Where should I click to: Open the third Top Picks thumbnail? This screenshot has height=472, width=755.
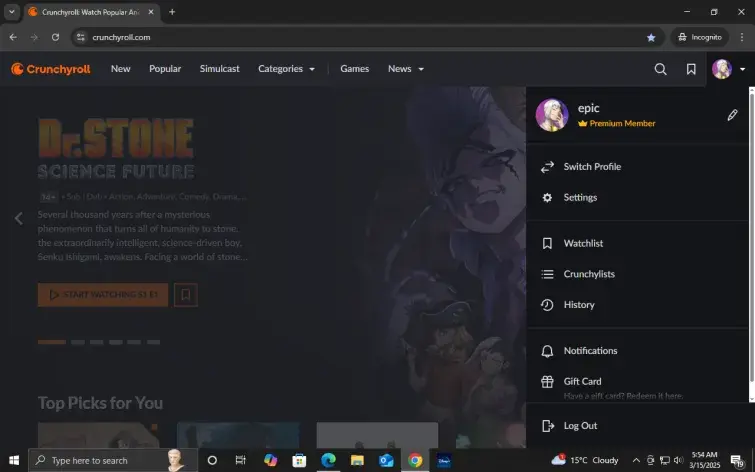click(x=378, y=435)
